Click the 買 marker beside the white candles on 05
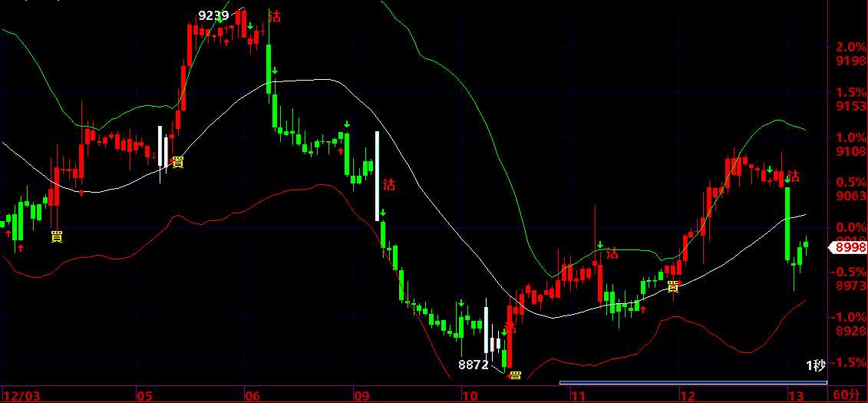The image size is (868, 403). coord(178,162)
